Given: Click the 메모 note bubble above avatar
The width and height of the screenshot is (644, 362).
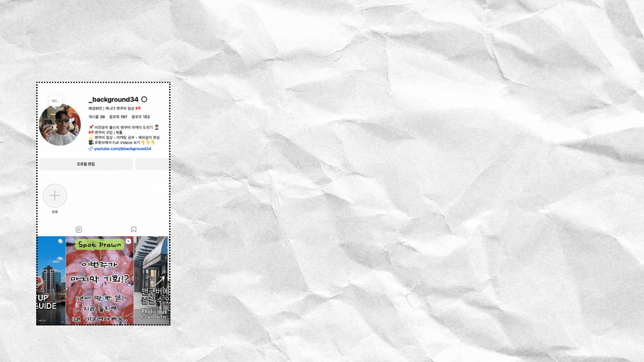Looking at the screenshot, I should 56,101.
